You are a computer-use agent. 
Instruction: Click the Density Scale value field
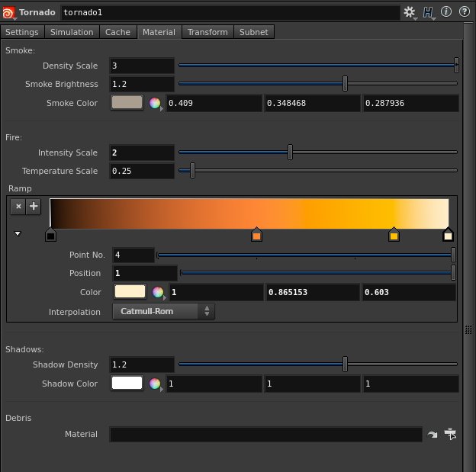(142, 66)
